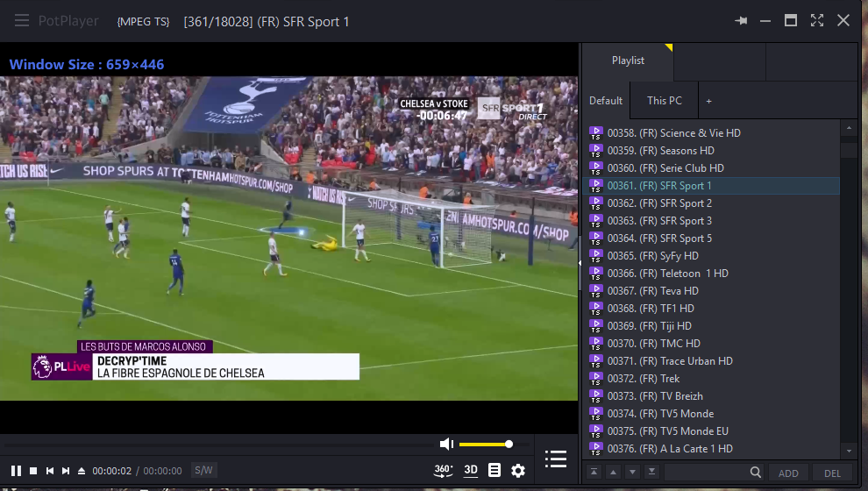
Task: Switch to Default playlist tab
Action: pos(606,101)
